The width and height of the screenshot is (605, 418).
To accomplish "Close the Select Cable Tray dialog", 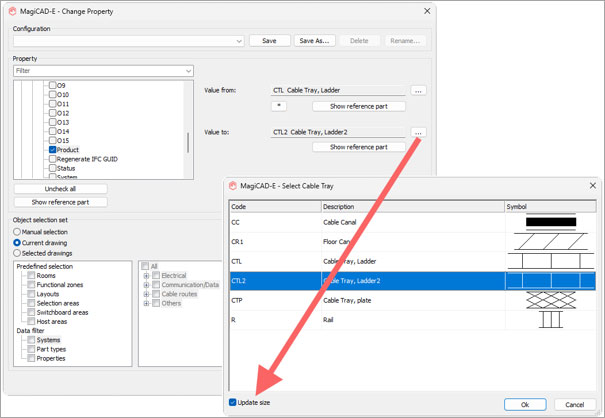I will (593, 186).
